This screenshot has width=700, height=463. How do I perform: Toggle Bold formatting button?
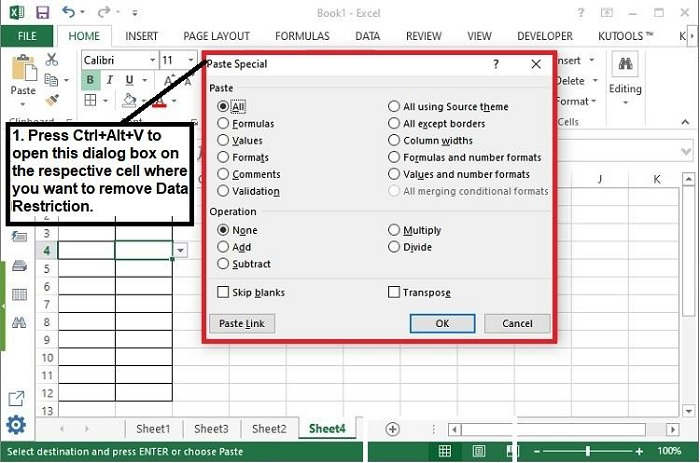click(90, 80)
